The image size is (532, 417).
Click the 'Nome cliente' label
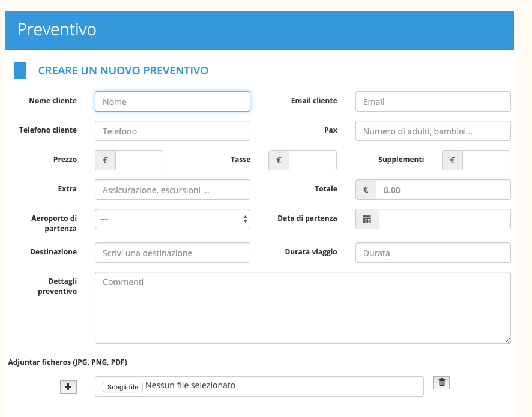tap(53, 101)
